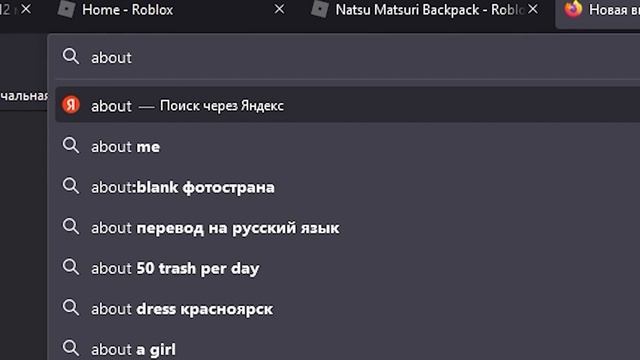
Task: Click search icon beside 'about 50 trash per day'
Action: pos(71,267)
